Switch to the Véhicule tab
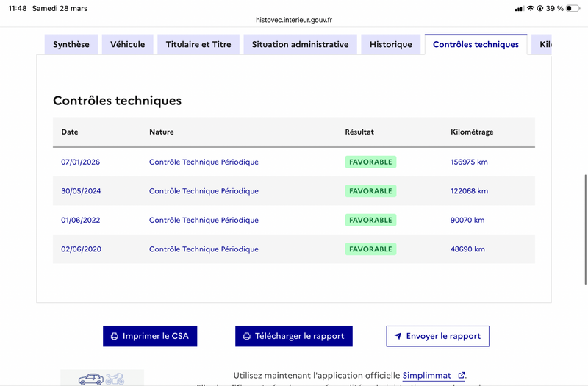588x386 pixels. 128,44
